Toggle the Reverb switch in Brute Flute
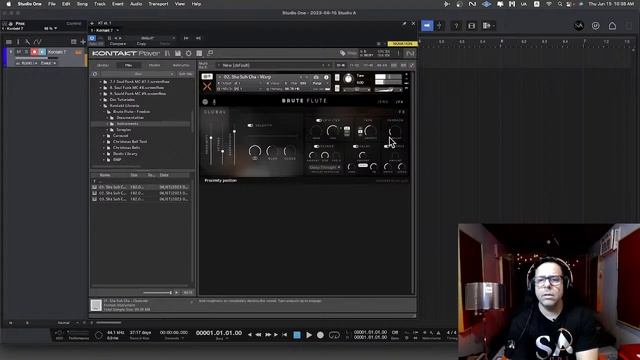This screenshot has height=360, width=640. 316,146
